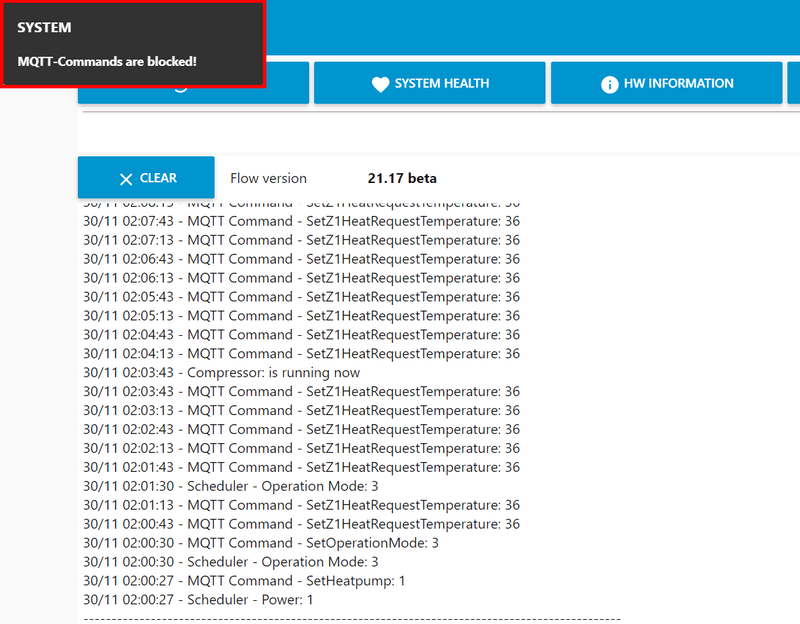Click the Flow version label
Image resolution: width=800 pixels, height=624 pixels.
tap(269, 178)
